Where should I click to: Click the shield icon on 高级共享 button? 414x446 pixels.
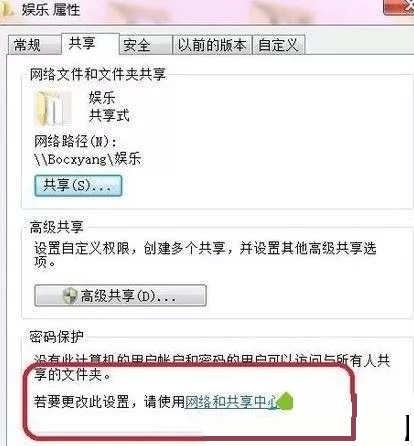(x=70, y=296)
